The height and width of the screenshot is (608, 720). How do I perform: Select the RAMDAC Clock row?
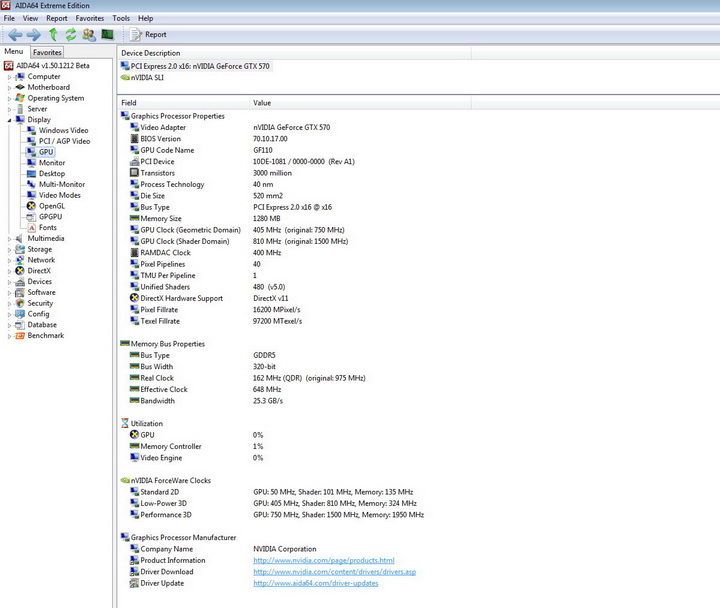pyautogui.click(x=206, y=253)
